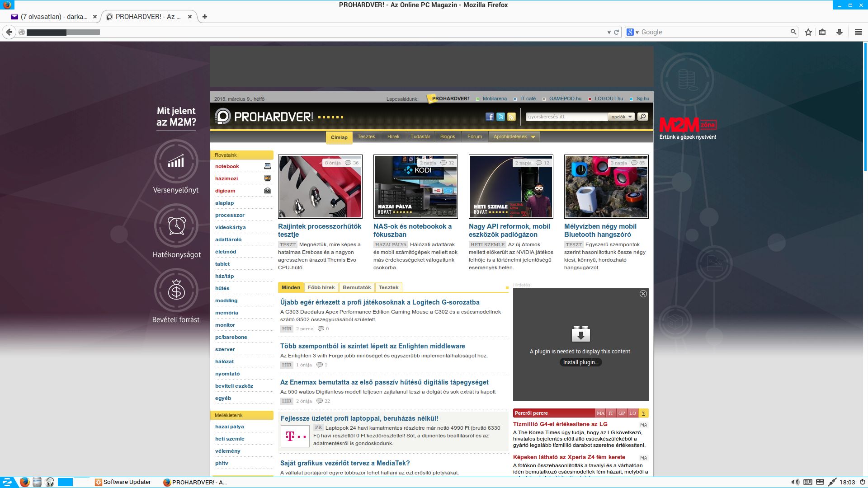Click the házimozi TV icon
The height and width of the screenshot is (488, 868).
pyautogui.click(x=268, y=178)
